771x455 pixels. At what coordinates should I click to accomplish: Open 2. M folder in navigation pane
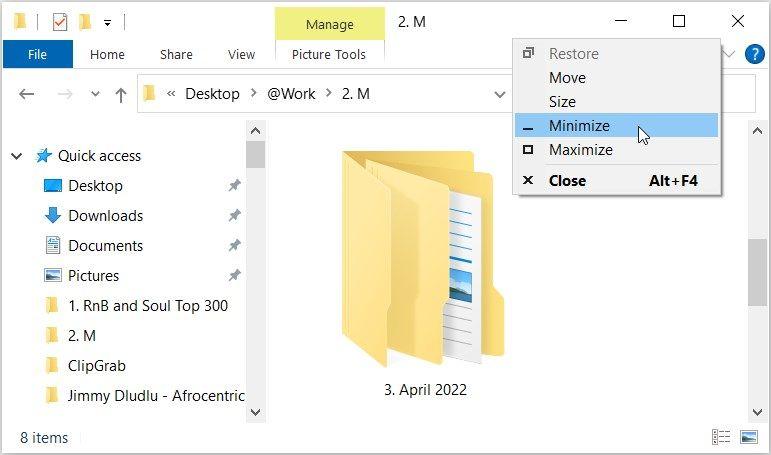[82, 336]
